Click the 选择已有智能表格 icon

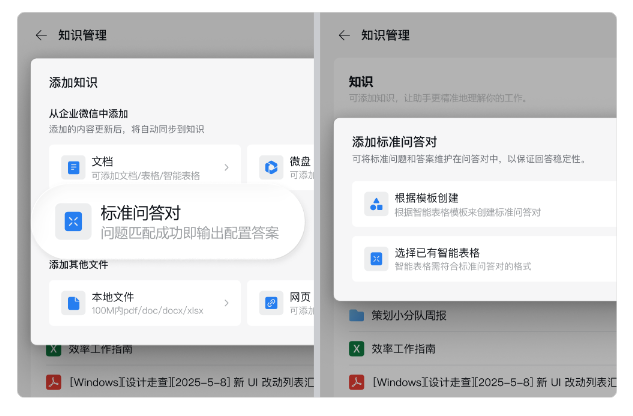pyautogui.click(x=376, y=259)
